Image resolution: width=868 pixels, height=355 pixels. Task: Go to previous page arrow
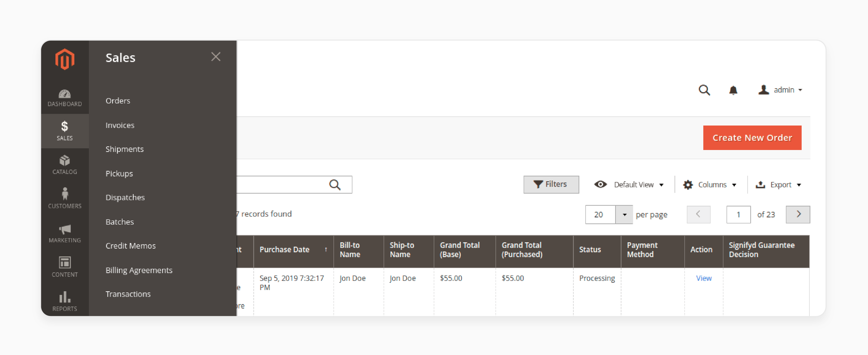pos(698,214)
